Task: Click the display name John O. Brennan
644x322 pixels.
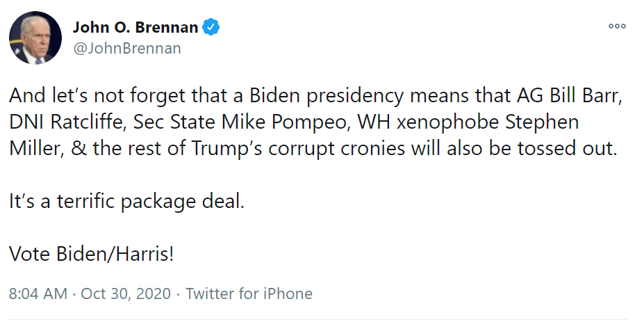Action: (x=135, y=27)
